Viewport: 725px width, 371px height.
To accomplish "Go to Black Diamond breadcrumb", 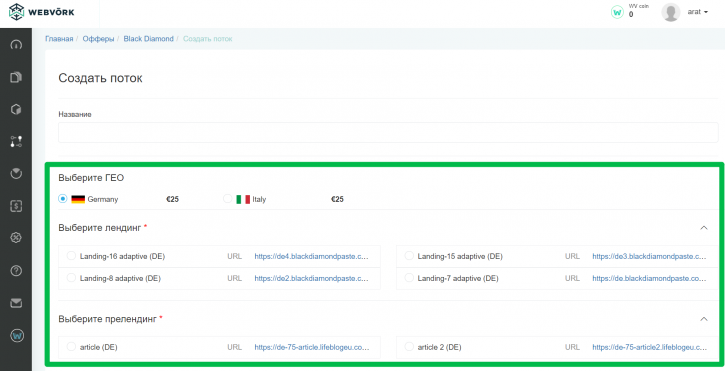I will coord(148,39).
